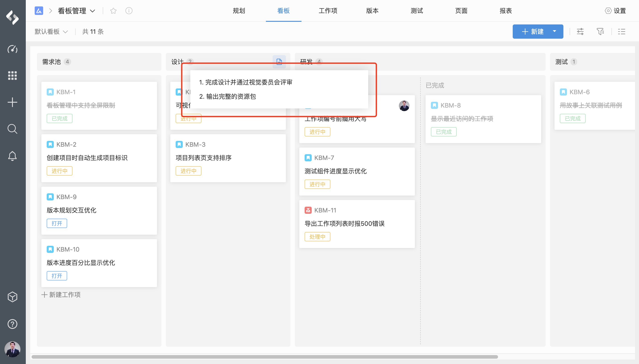Click the document icon in 设计 column header
The width and height of the screenshot is (639, 364).
(x=279, y=62)
